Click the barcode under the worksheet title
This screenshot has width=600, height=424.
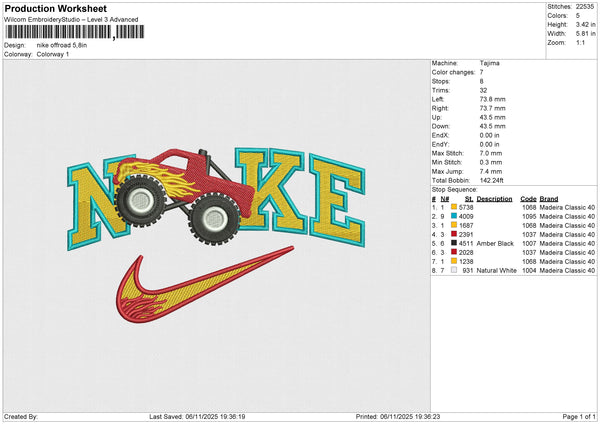(x=58, y=33)
